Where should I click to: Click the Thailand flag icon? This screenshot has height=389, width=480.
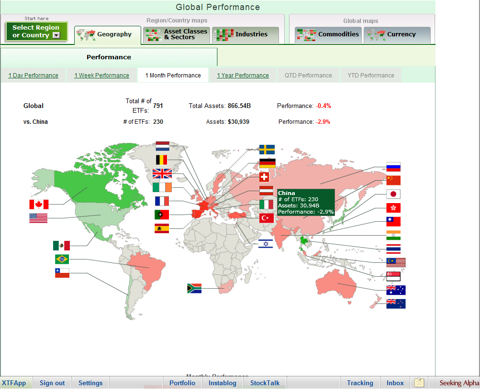pos(393,249)
